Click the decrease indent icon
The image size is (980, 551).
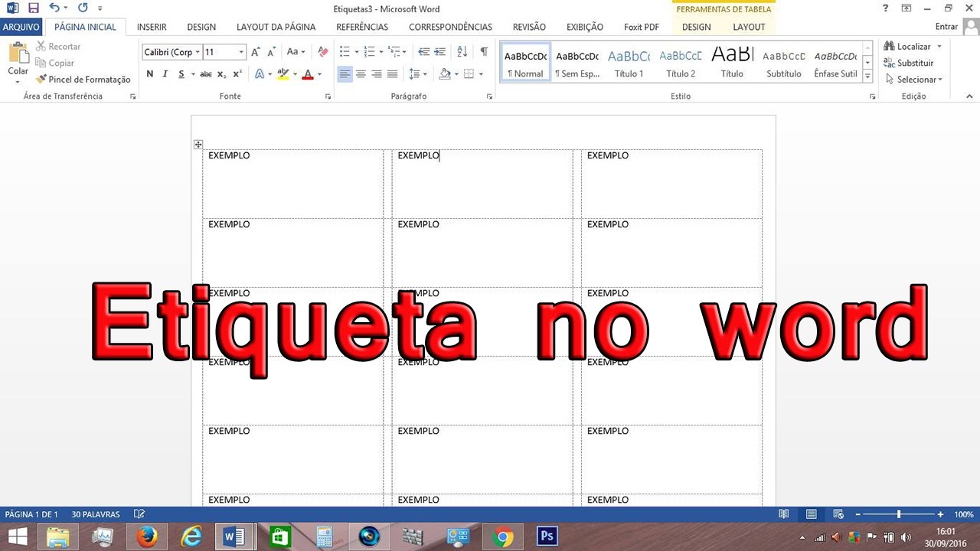point(423,52)
